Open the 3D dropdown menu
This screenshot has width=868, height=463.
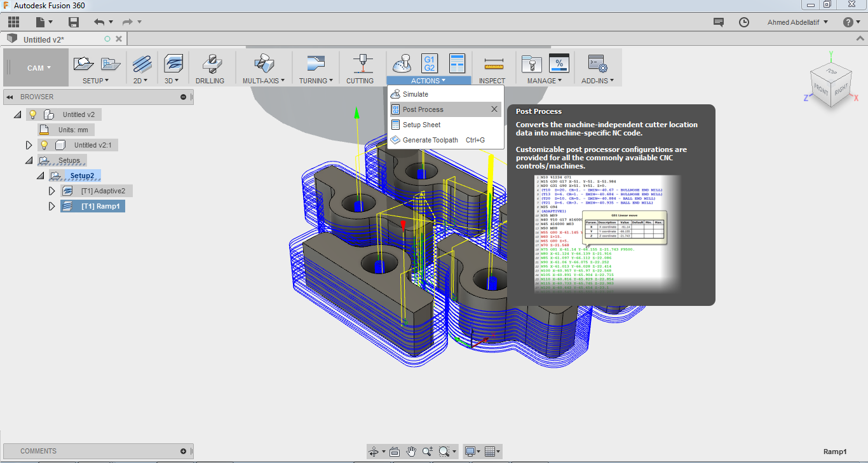(x=173, y=81)
